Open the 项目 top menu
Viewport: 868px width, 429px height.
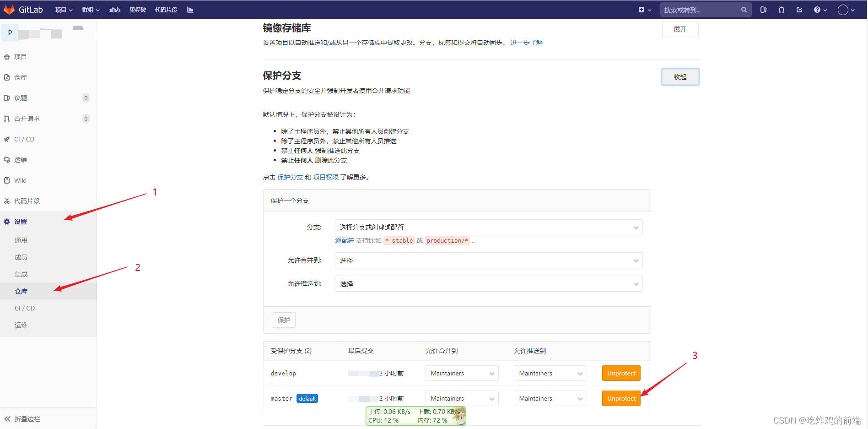(64, 10)
